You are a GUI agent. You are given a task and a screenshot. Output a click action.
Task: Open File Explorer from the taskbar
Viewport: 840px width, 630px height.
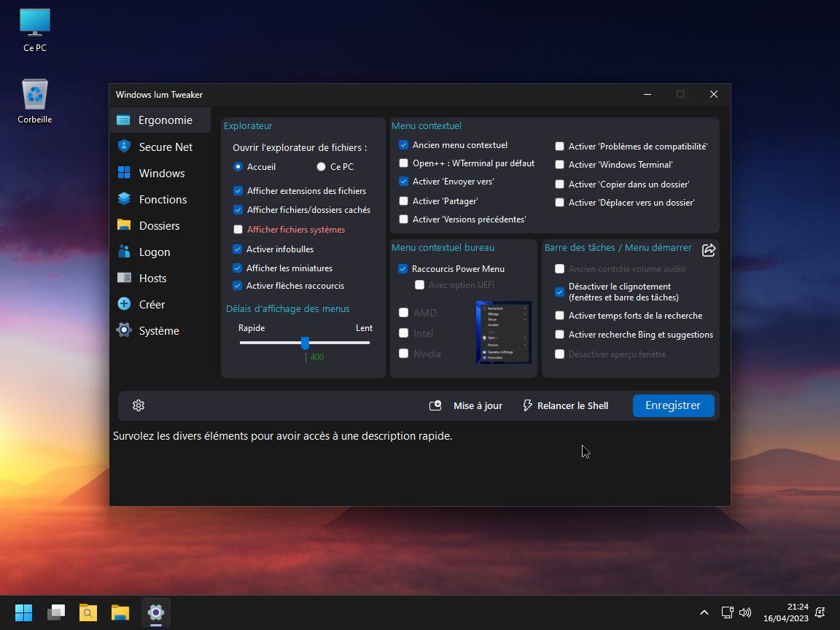(120, 612)
